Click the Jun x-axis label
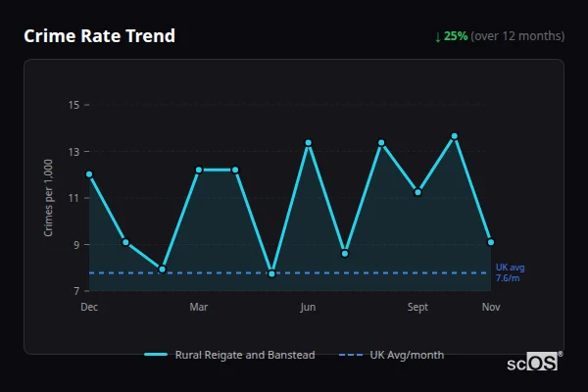The width and height of the screenshot is (588, 392). (308, 307)
